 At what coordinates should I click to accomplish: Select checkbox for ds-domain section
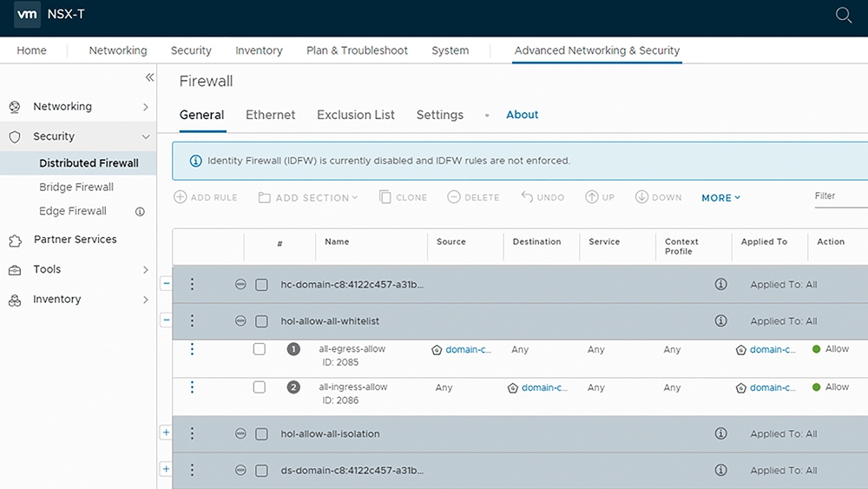point(261,471)
